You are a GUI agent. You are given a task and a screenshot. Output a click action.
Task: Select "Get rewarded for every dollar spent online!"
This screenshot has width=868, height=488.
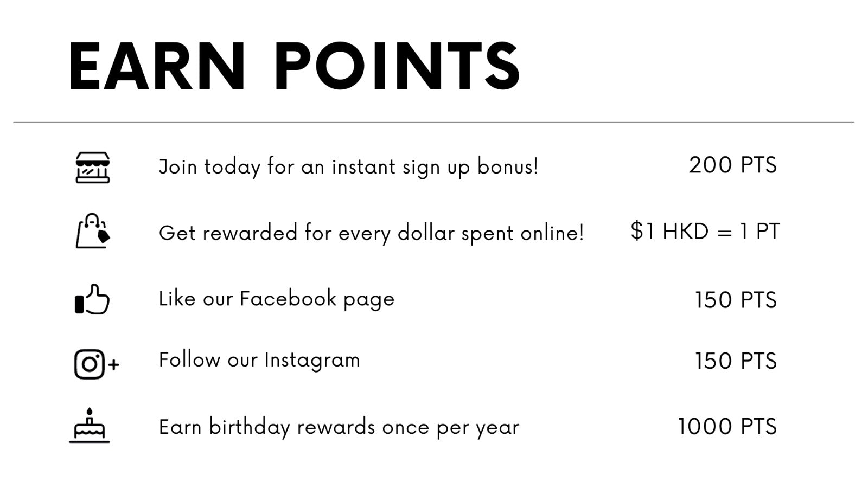pos(371,233)
